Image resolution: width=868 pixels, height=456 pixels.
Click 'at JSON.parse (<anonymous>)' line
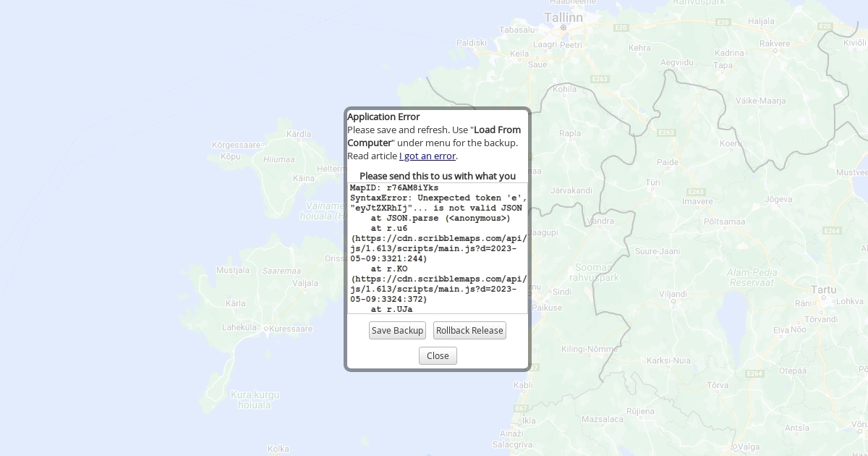click(441, 218)
